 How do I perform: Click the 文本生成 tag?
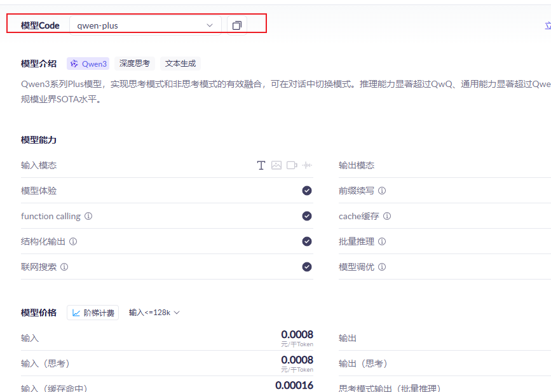click(x=180, y=64)
